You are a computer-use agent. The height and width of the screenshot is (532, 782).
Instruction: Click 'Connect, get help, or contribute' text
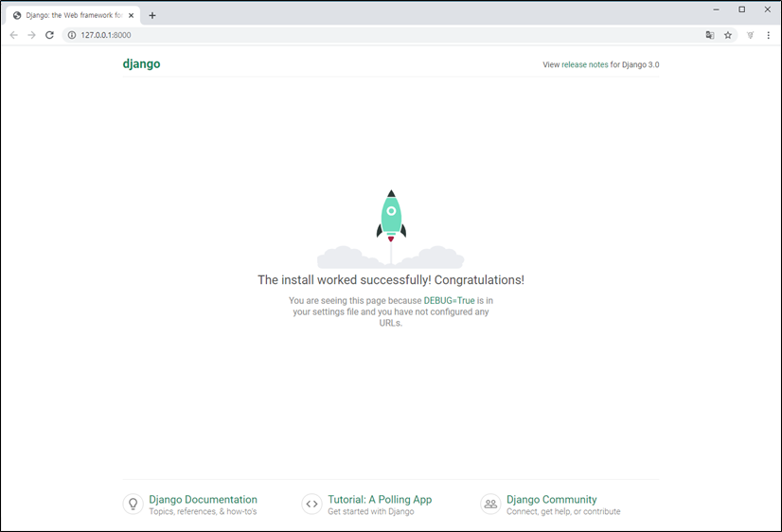coord(563,511)
